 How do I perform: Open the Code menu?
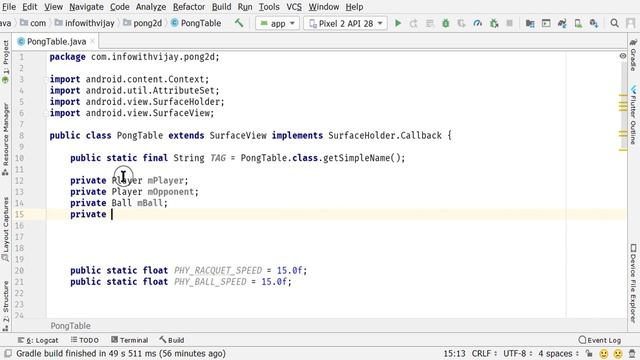[119, 7]
